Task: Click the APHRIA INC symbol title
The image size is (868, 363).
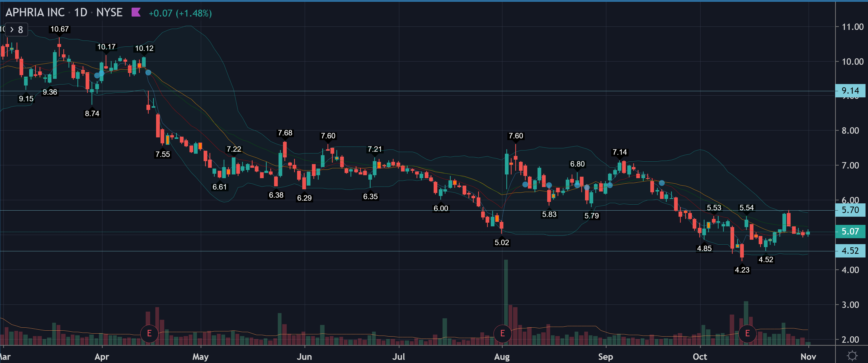Action: pyautogui.click(x=35, y=12)
